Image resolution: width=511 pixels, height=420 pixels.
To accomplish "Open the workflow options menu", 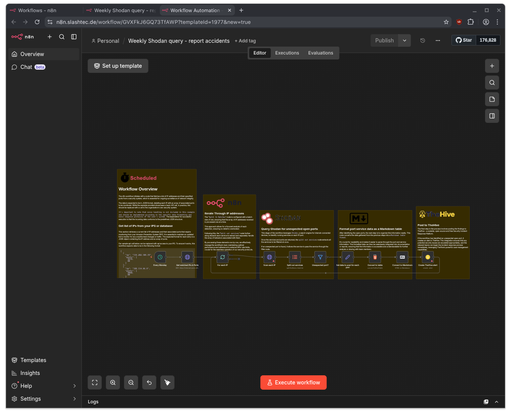I will tap(438, 40).
